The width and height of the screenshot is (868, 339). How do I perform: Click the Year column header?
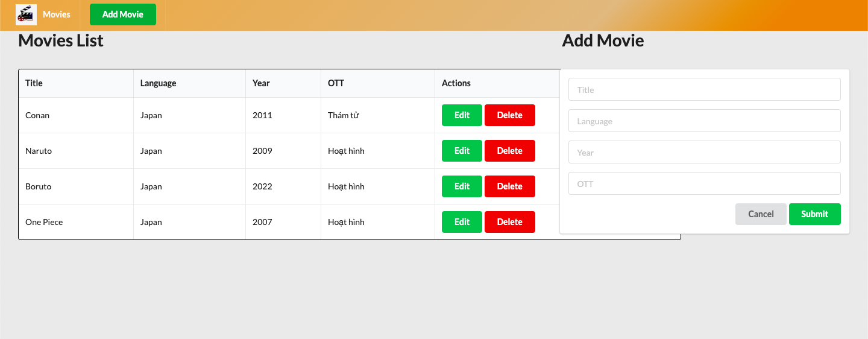coord(261,83)
